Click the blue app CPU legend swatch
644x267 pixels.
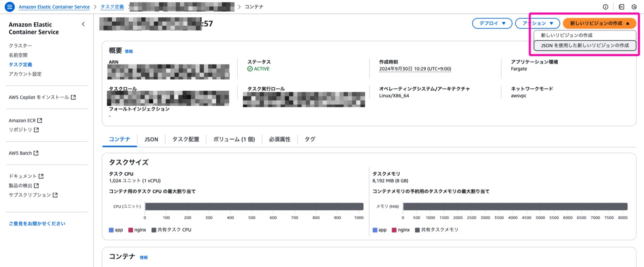click(111, 230)
